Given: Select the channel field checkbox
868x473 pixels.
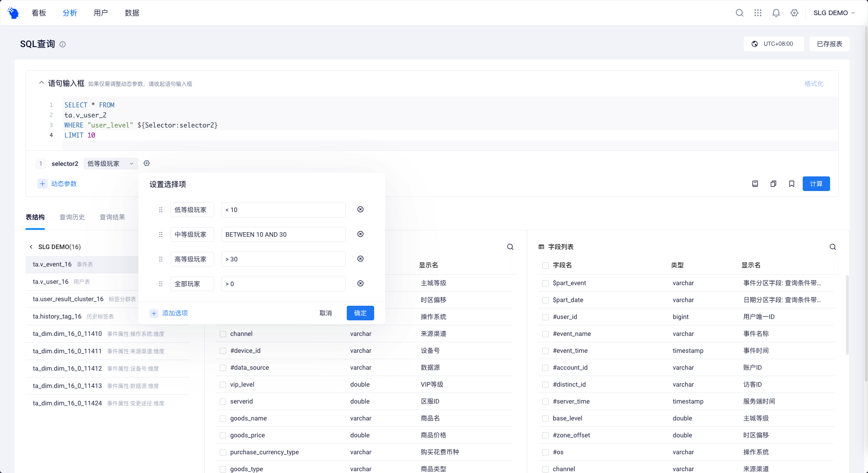Looking at the screenshot, I should (222, 334).
